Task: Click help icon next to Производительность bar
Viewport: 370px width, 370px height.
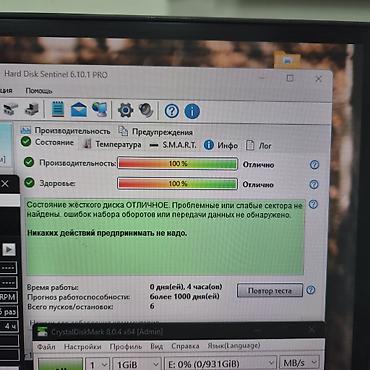Action: click(x=314, y=164)
